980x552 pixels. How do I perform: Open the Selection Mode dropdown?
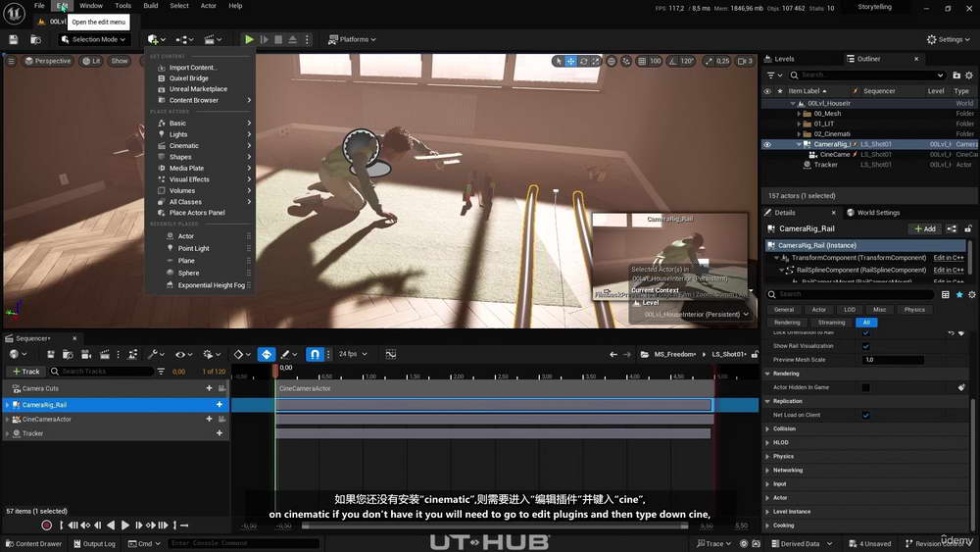point(94,39)
